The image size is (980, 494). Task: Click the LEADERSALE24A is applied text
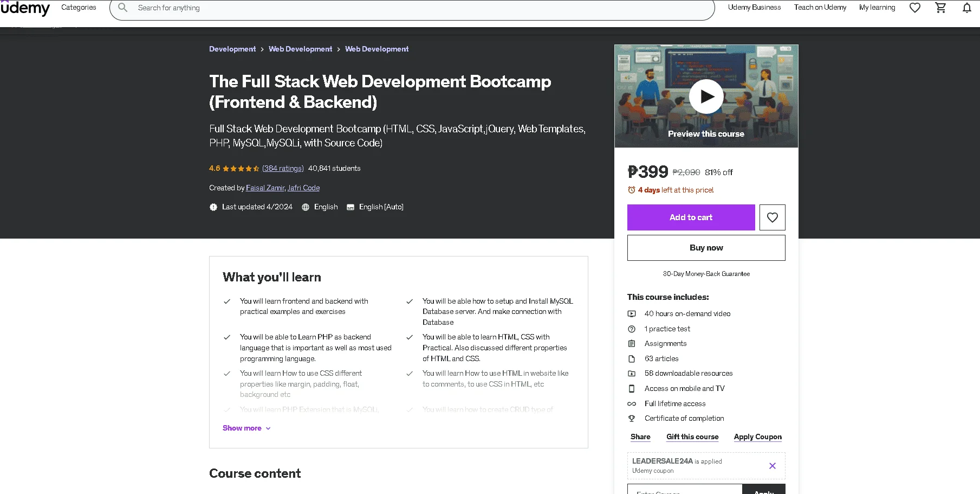(x=677, y=461)
